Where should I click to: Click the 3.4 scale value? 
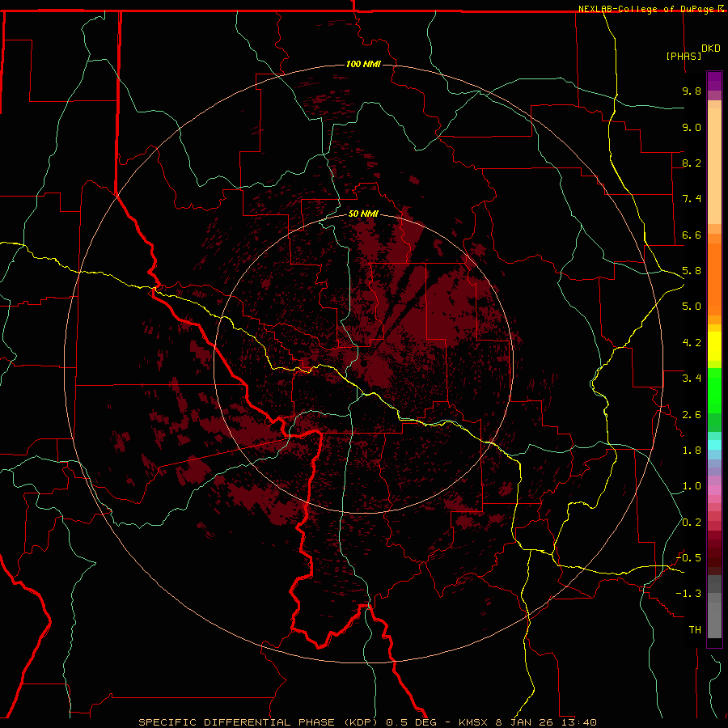(692, 379)
